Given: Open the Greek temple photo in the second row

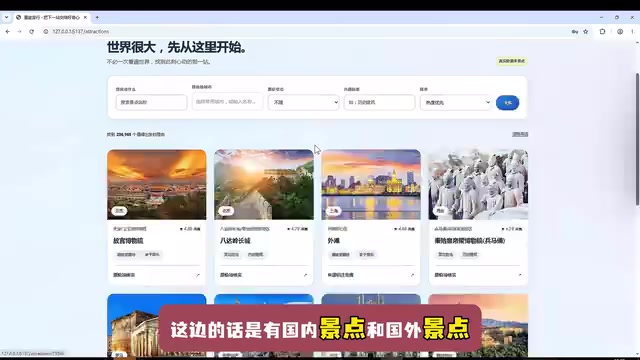Looking at the screenshot, I should coord(157,325).
